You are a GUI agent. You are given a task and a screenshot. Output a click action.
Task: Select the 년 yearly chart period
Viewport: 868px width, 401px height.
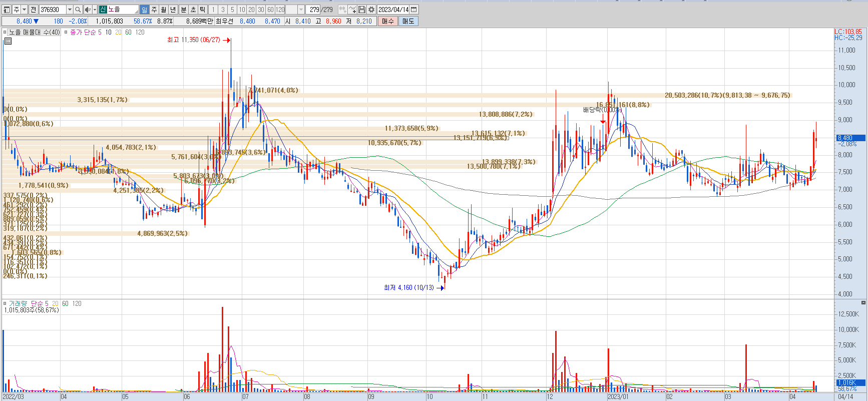coord(173,10)
